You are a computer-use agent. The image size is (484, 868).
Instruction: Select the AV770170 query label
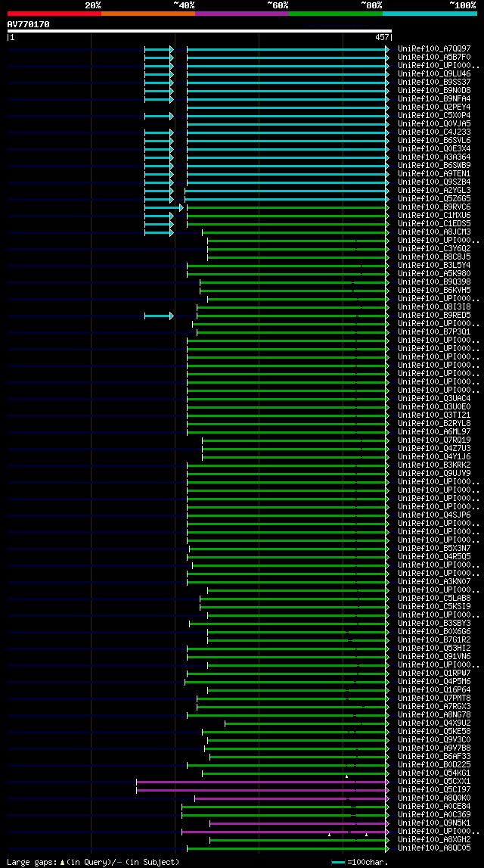point(28,24)
